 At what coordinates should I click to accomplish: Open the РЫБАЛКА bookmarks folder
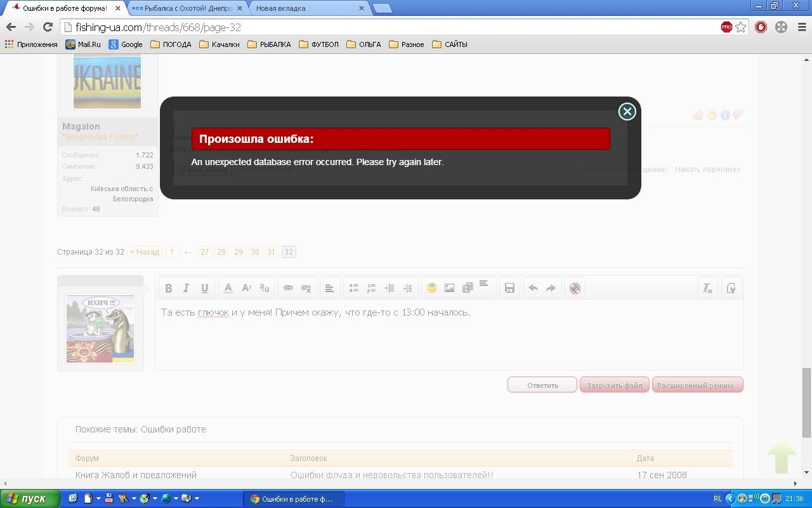[x=270, y=44]
